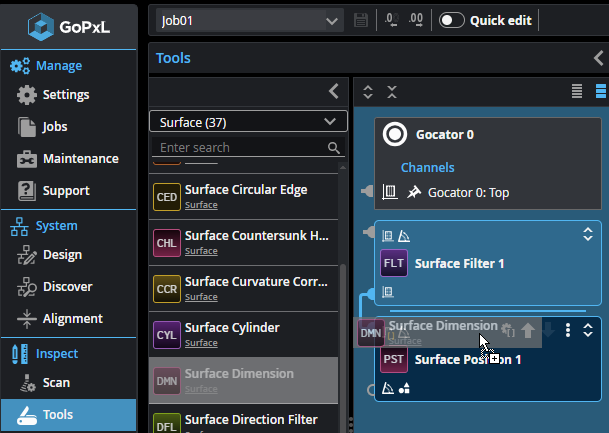Click the CHL Surface Countersunk Hole icon
This screenshot has width=609, height=433.
(x=166, y=243)
